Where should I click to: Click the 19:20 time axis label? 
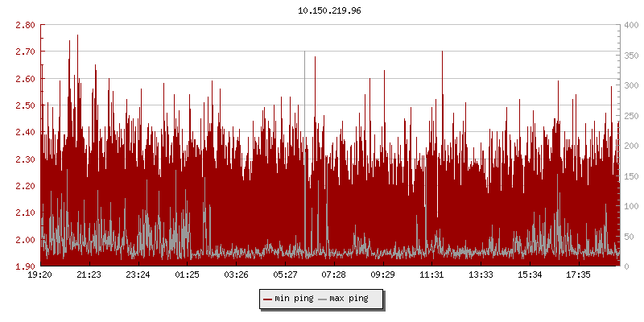coord(40,275)
